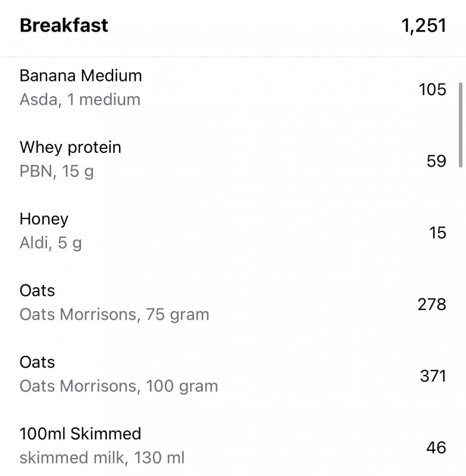Viewport: 466px width, 476px height.
Task: Select the PBN, 15 g serving detail
Action: [x=57, y=171]
